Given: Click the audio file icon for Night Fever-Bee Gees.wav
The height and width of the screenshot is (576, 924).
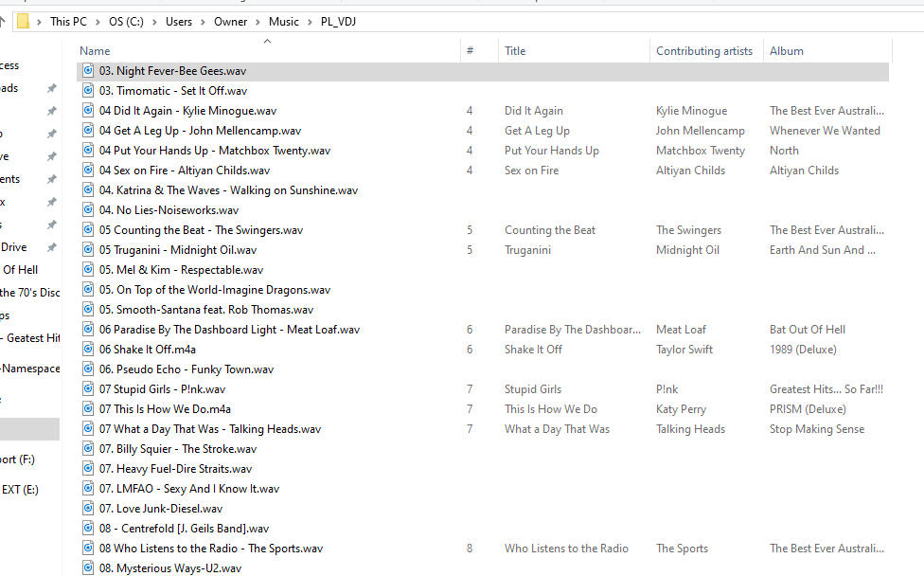Looking at the screenshot, I should [88, 71].
